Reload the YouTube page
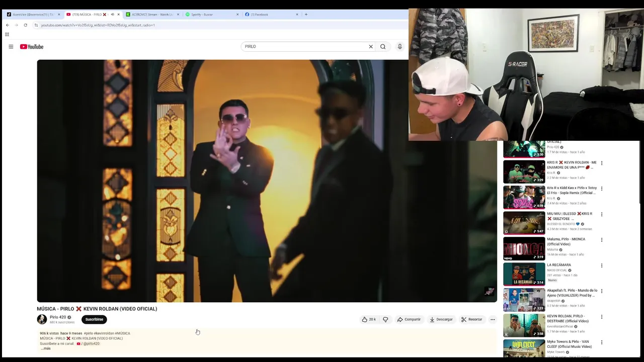The image size is (644, 362). pyautogui.click(x=25, y=25)
